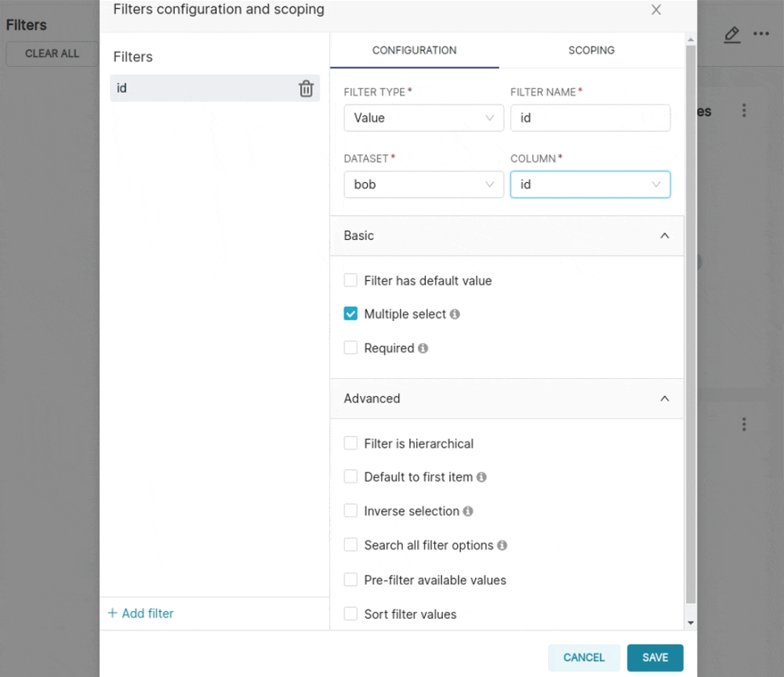Add a new filter
The image size is (784, 677).
[x=140, y=613]
